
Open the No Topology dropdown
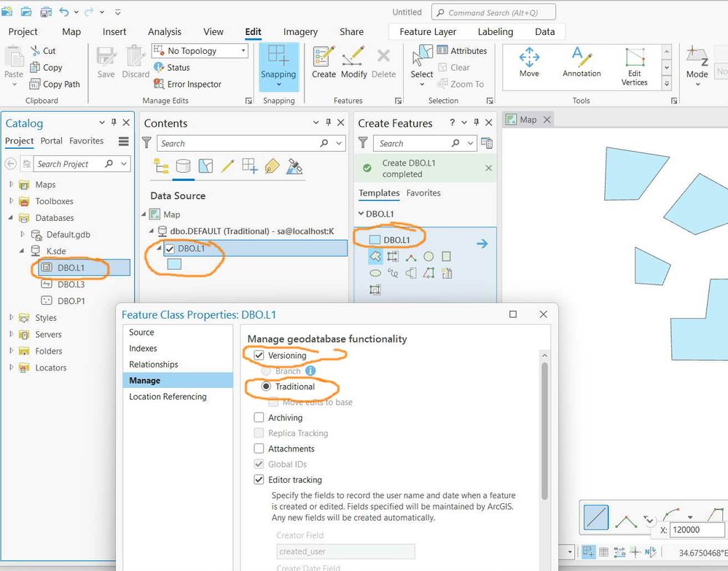[243, 50]
